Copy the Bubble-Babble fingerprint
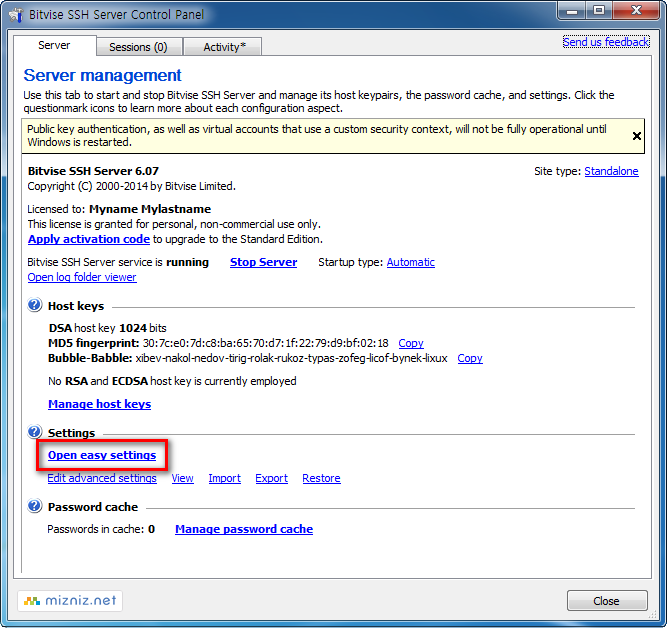This screenshot has height=628, width=667. pos(470,358)
